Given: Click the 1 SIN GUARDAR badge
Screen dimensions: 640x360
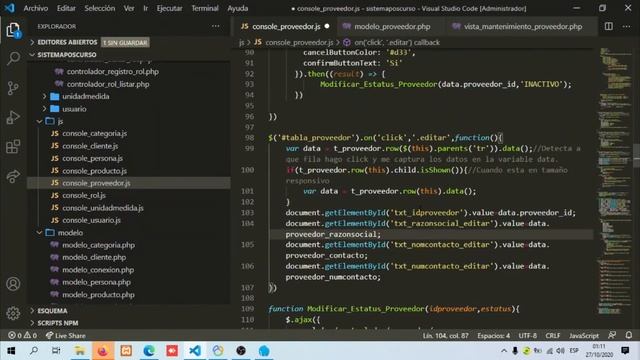Looking at the screenshot, I should (125, 42).
